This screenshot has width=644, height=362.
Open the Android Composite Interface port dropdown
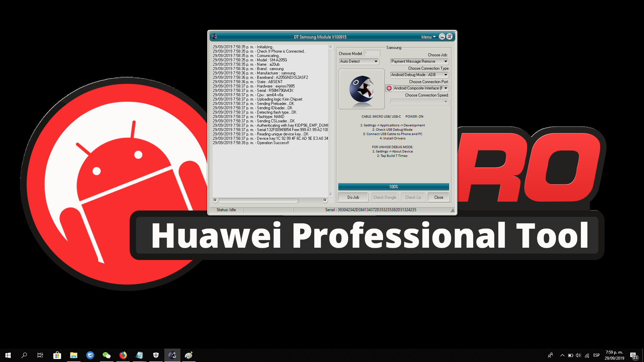[x=421, y=88]
